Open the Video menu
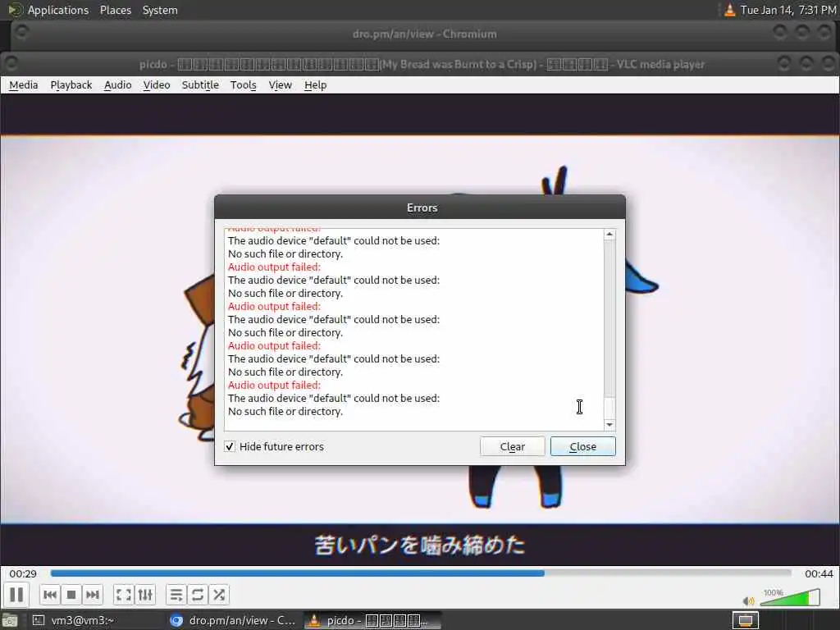The height and width of the screenshot is (630, 840). click(x=157, y=85)
